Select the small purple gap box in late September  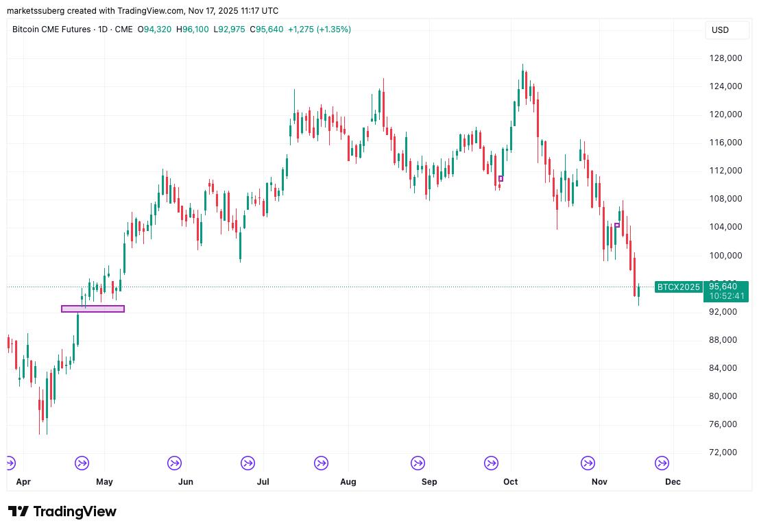(x=501, y=179)
